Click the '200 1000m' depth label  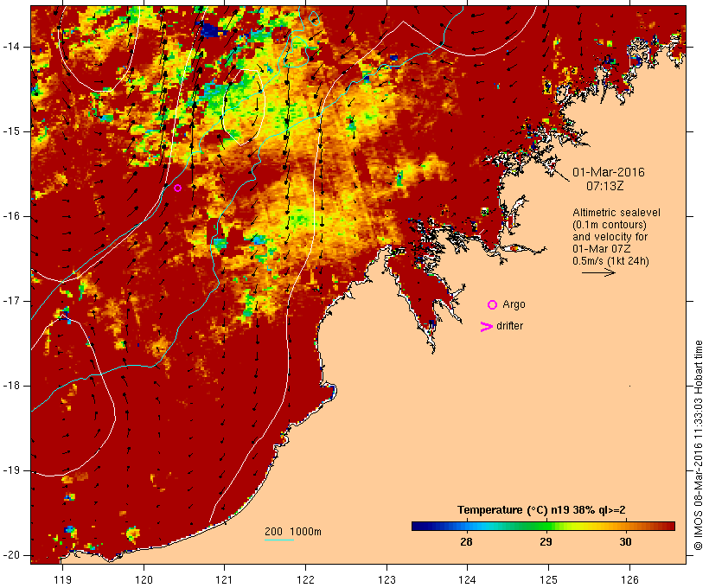tap(293, 532)
